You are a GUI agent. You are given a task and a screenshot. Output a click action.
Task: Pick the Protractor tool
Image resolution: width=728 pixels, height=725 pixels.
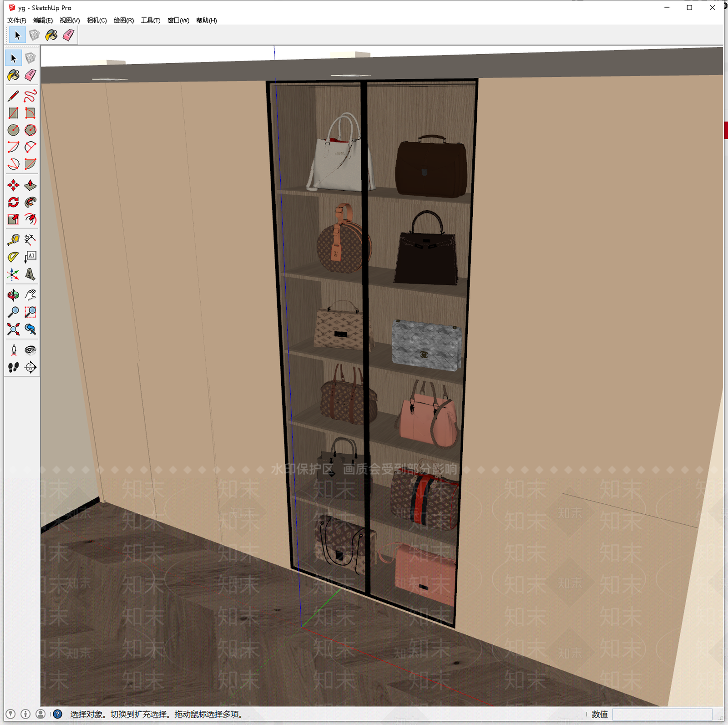pos(14,257)
